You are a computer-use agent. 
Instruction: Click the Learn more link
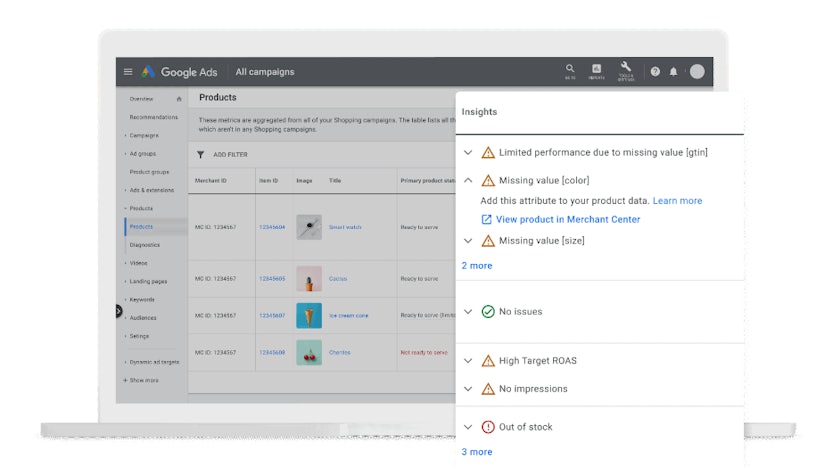coord(677,201)
